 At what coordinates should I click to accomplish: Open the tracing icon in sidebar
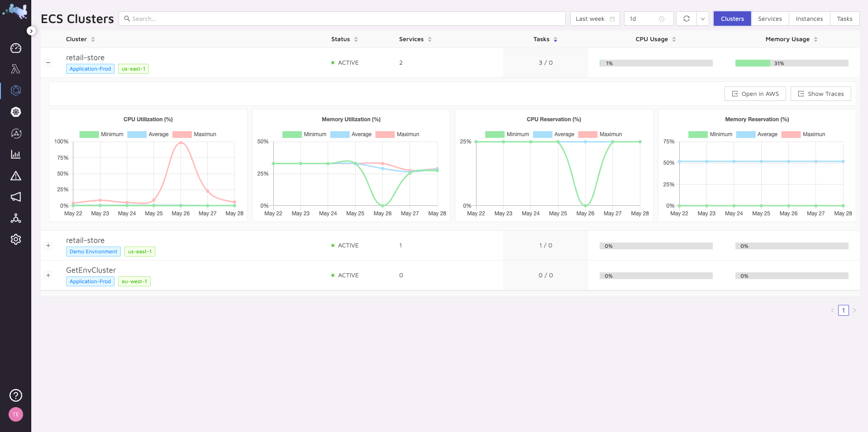coord(16,133)
